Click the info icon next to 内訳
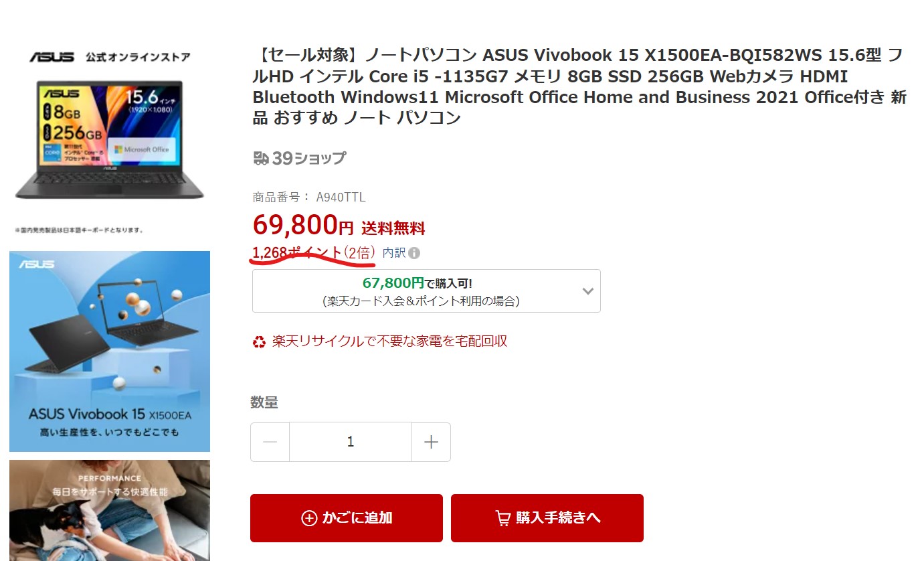Viewport: 924px width, 561px height. tap(414, 253)
